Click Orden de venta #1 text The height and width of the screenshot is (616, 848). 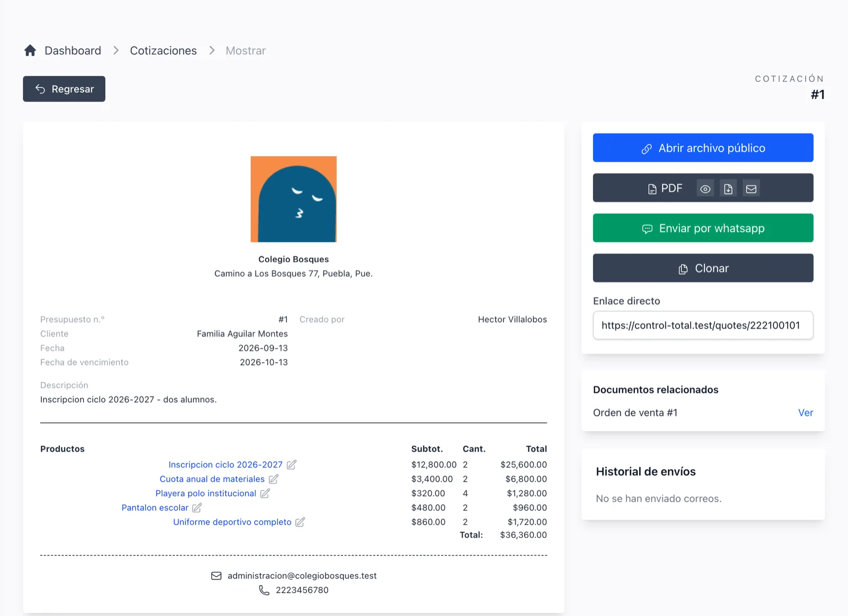635,412
